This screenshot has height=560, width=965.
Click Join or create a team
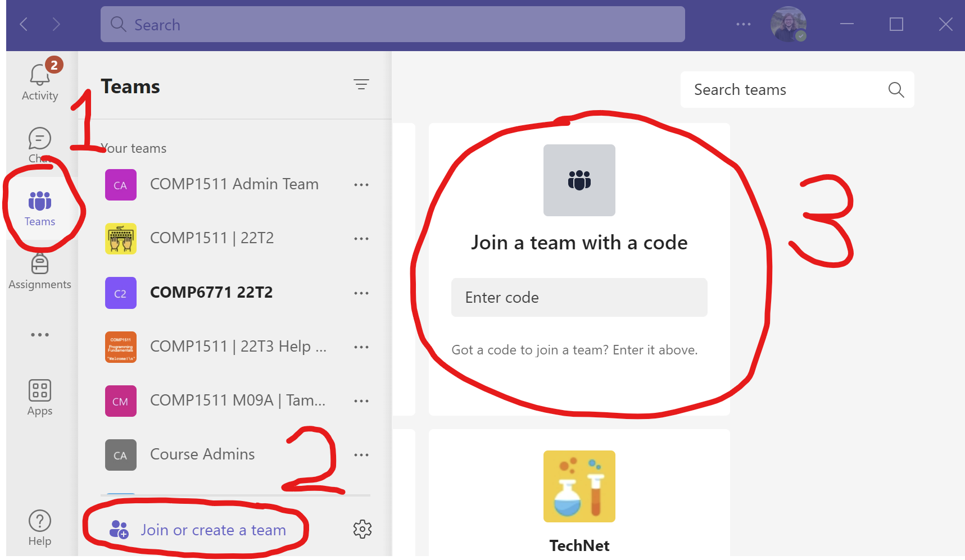(213, 530)
